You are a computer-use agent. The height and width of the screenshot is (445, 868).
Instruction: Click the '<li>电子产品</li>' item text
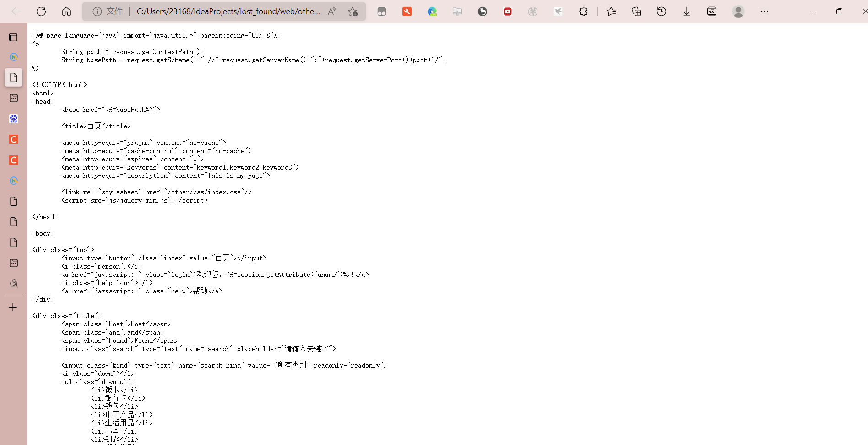point(122,415)
